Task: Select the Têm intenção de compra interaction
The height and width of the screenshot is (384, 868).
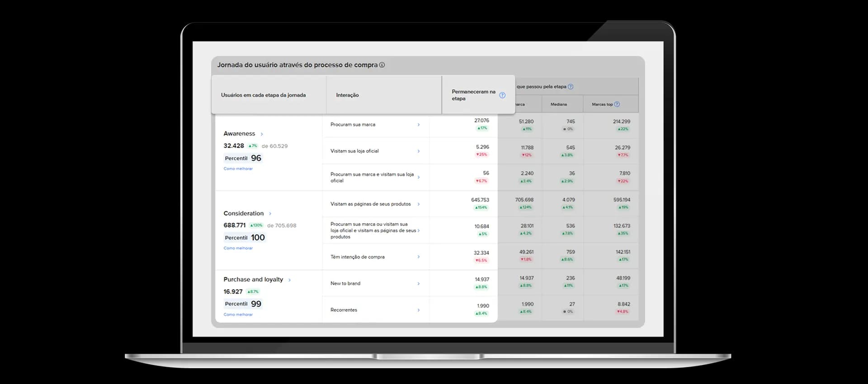Action: pyautogui.click(x=358, y=257)
